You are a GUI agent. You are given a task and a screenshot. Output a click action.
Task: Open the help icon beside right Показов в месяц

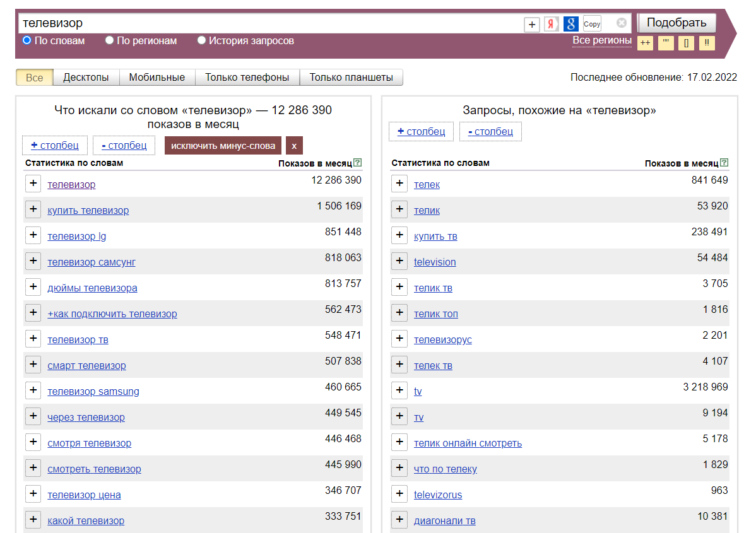point(724,163)
